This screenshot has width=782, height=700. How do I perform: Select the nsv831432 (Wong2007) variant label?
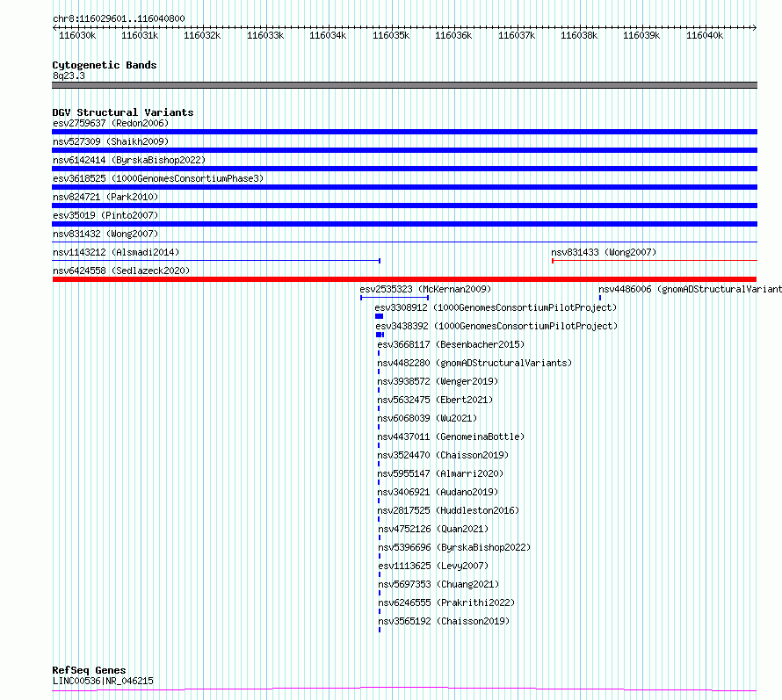pos(105,234)
